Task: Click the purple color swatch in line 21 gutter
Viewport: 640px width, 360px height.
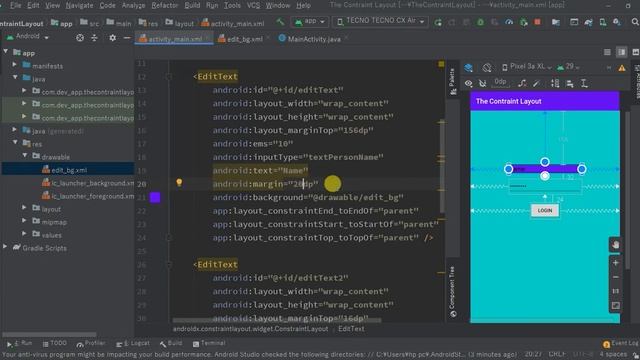Action: pos(155,198)
